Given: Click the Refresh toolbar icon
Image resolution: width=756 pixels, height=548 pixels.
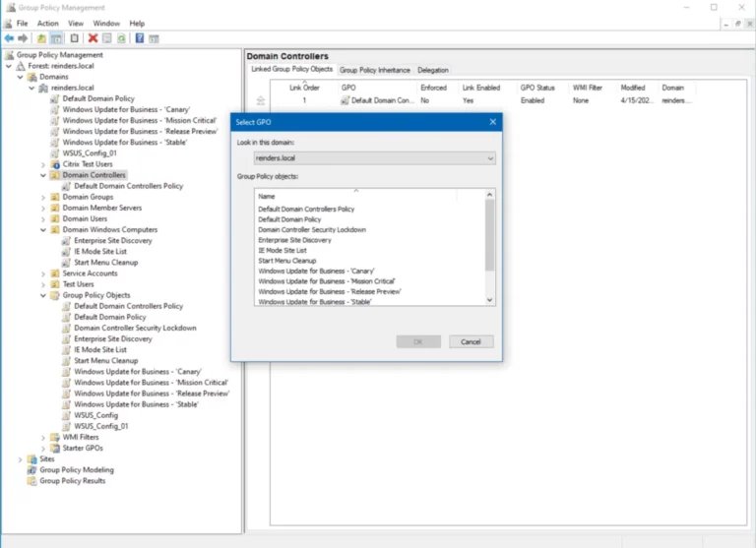Looking at the screenshot, I should coord(121,38).
